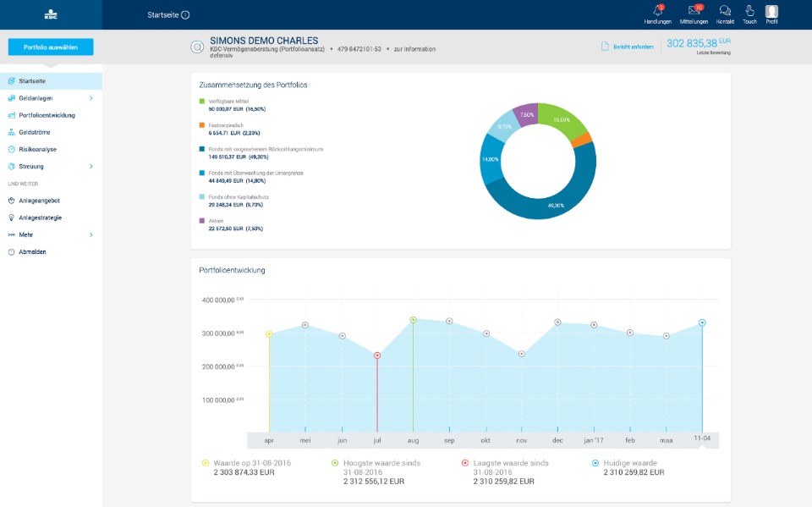Click the light blue Fonds ohne Kapitalschutz swatch
812x507 pixels.
click(202, 197)
